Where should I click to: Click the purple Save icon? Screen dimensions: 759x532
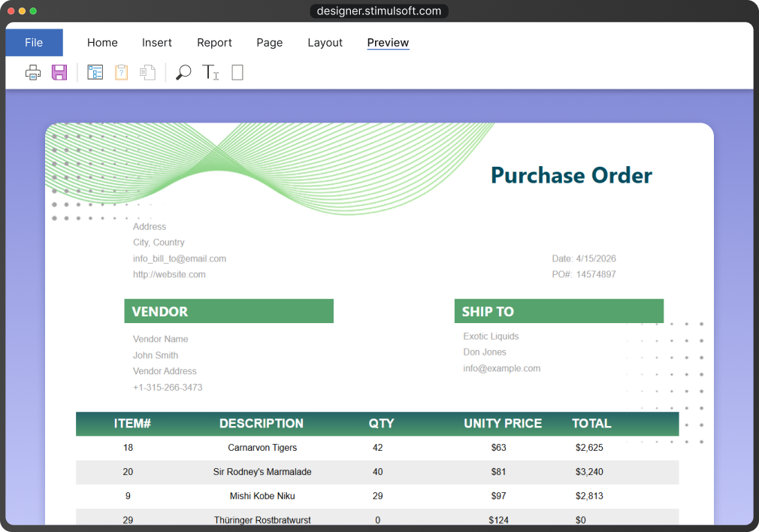click(x=59, y=73)
